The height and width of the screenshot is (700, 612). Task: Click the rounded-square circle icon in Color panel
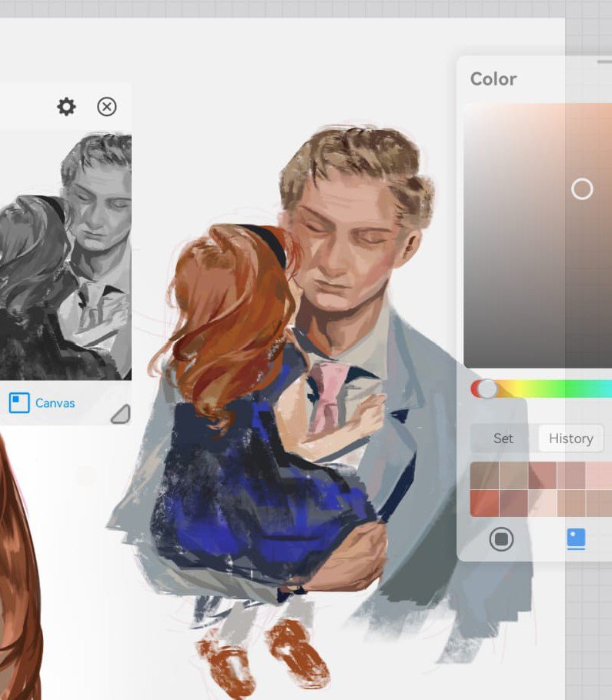(502, 539)
